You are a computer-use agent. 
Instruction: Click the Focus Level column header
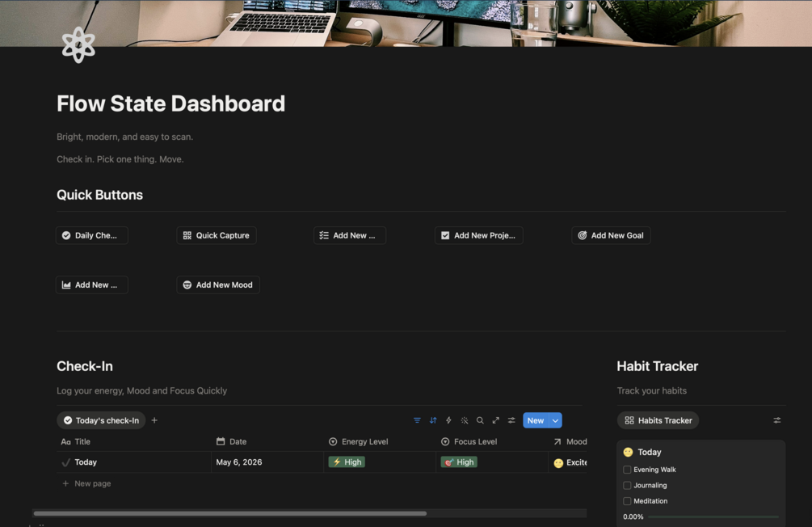[x=492, y=441]
